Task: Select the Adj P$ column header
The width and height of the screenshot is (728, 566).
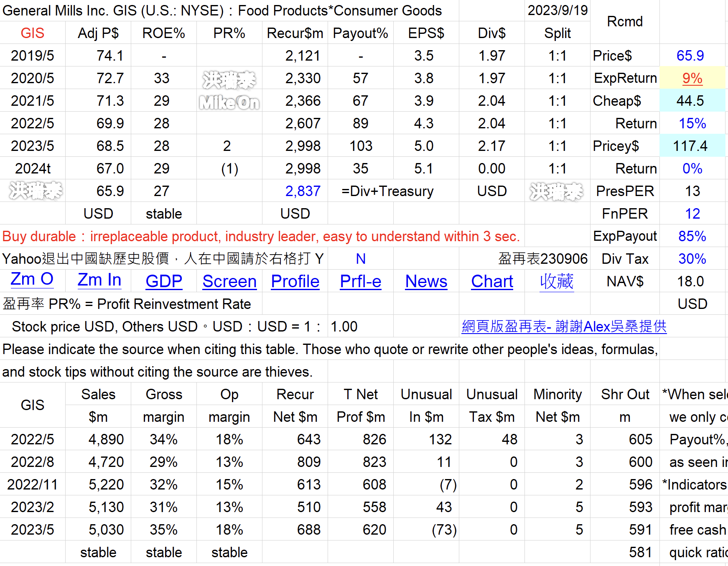Action: point(98,33)
